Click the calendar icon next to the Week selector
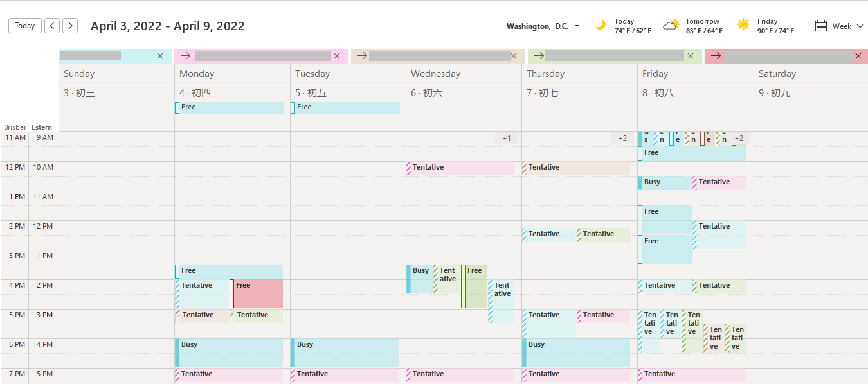The width and height of the screenshot is (868, 384). coord(821,25)
